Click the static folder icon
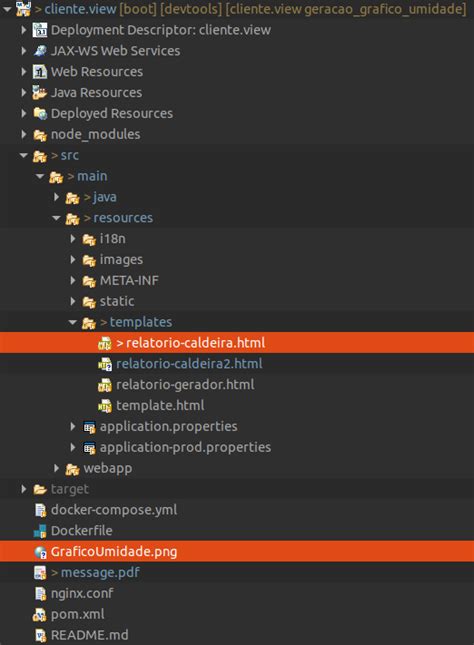The image size is (474, 645). point(89,302)
